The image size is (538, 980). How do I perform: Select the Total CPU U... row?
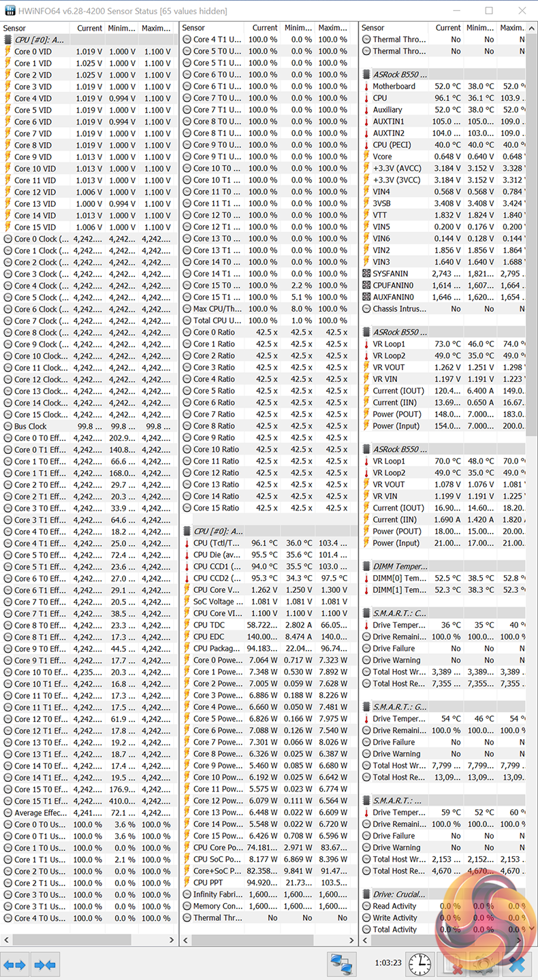click(268, 321)
